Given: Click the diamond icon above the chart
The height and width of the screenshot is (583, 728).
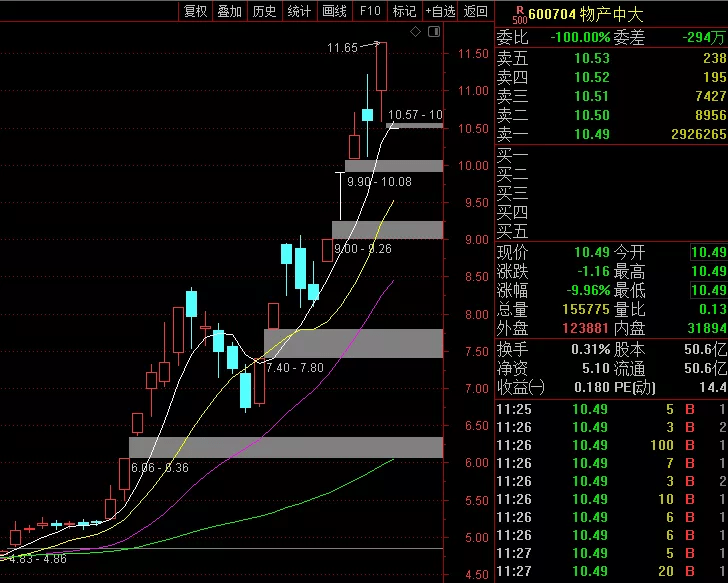Looking at the screenshot, I should [x=416, y=32].
